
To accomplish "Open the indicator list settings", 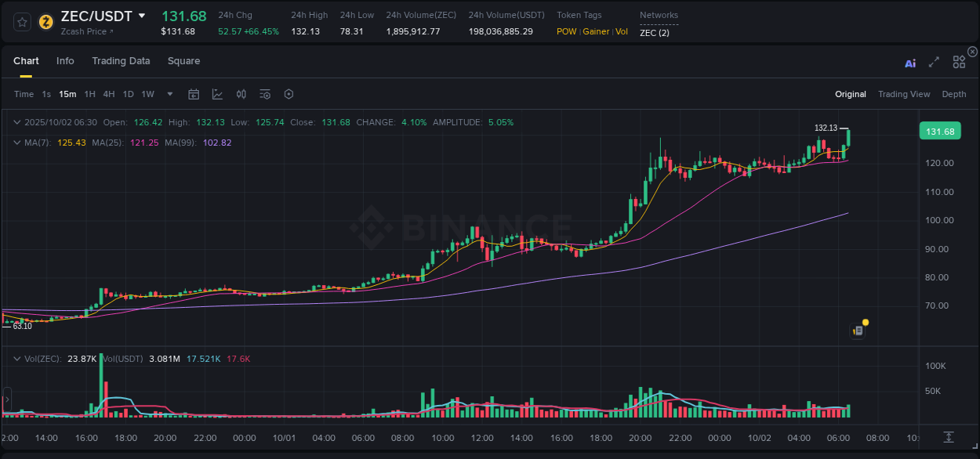I will 264,93.
